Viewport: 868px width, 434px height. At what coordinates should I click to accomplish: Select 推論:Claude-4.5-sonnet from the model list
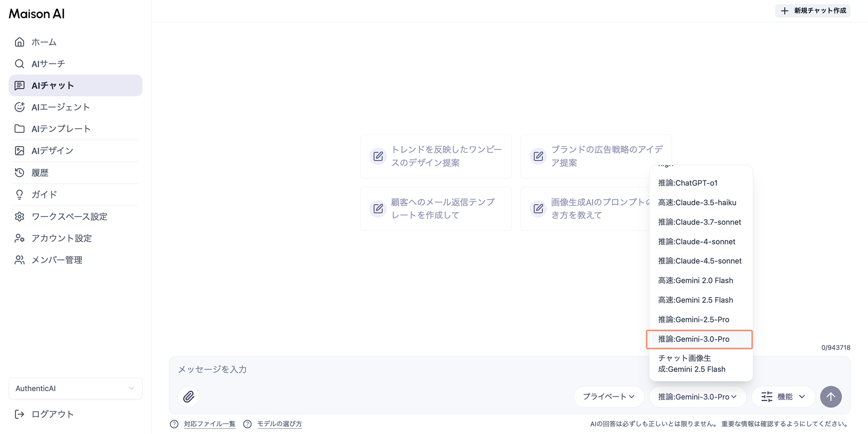coord(699,261)
